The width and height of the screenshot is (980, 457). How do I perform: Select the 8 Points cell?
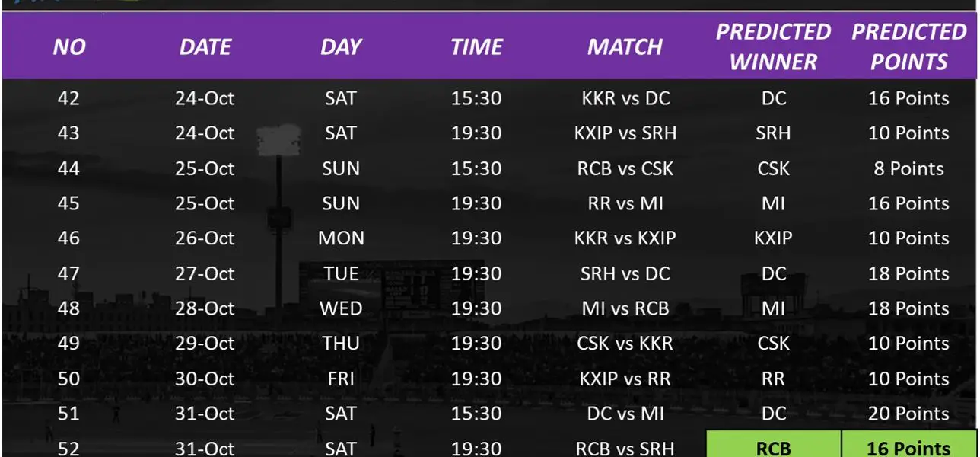pos(908,168)
